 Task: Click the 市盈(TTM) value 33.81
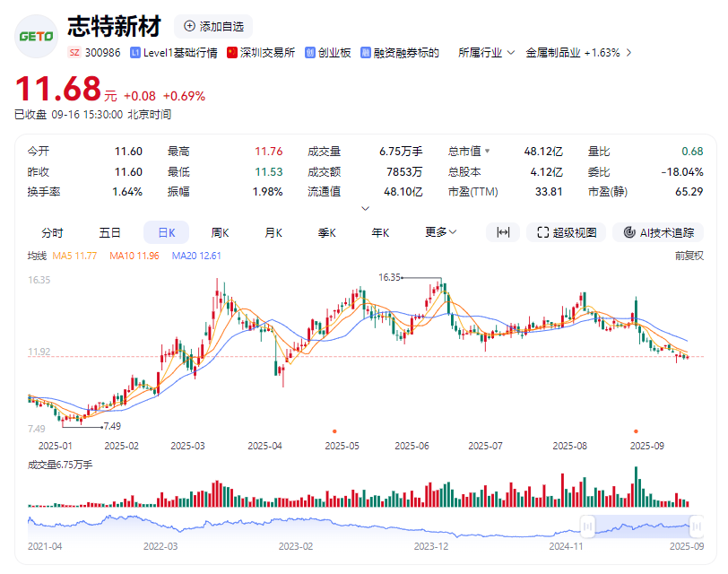pyautogui.click(x=549, y=192)
